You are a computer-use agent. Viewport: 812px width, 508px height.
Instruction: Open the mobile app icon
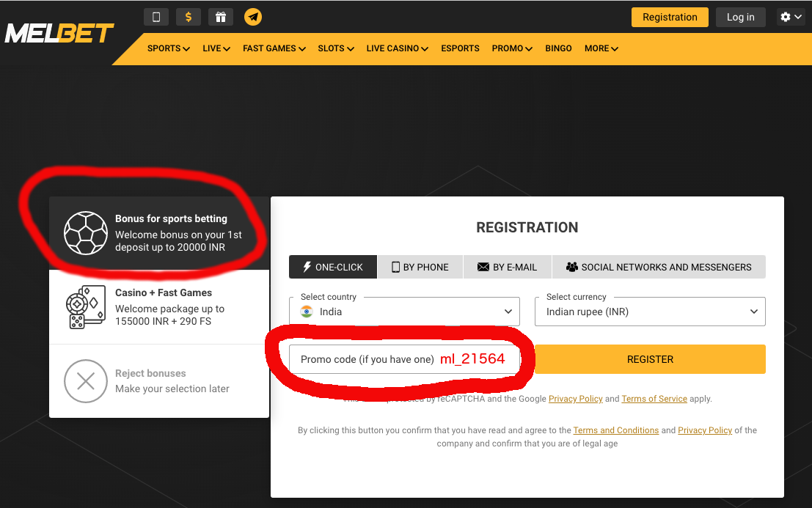click(x=156, y=17)
